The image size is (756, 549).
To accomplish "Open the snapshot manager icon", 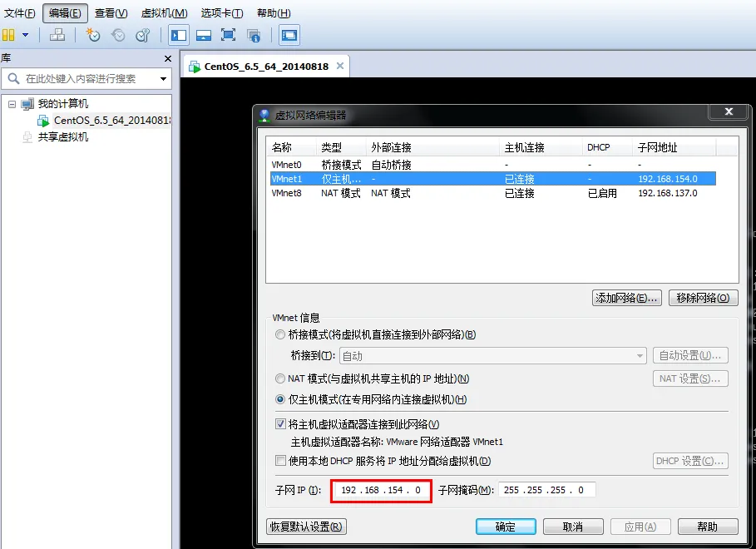I will pyautogui.click(x=143, y=35).
